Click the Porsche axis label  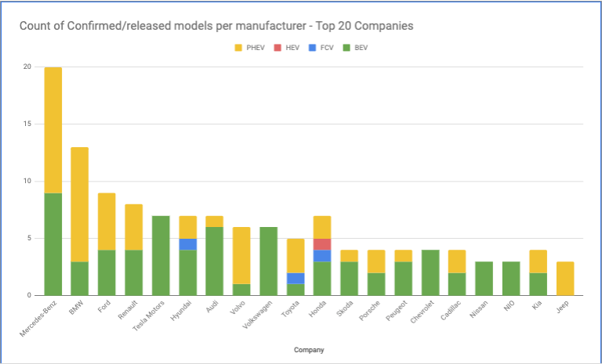[x=370, y=309]
